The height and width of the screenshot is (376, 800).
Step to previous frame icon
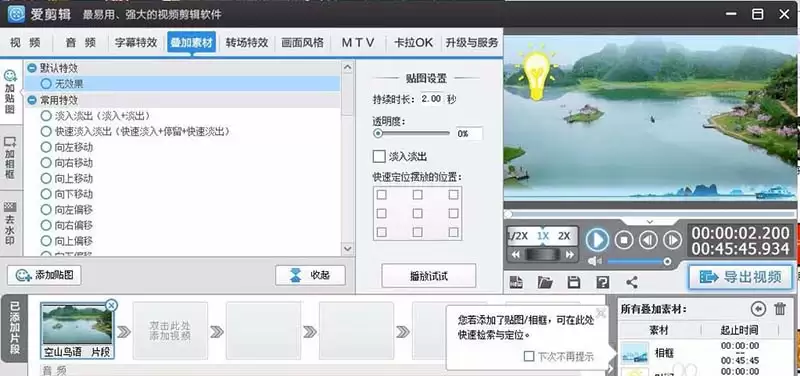[x=648, y=239]
